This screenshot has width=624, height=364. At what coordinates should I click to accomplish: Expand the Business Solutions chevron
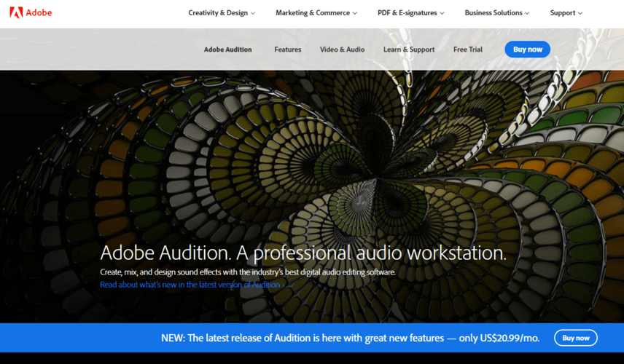tap(527, 13)
